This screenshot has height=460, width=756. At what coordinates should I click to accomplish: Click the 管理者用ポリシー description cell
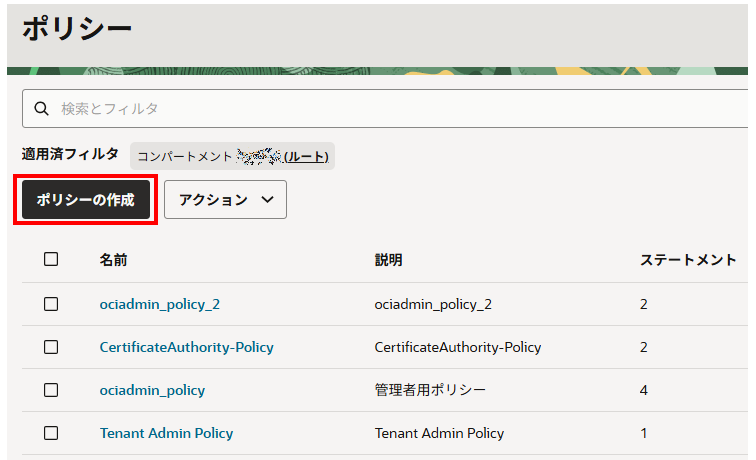(x=429, y=390)
